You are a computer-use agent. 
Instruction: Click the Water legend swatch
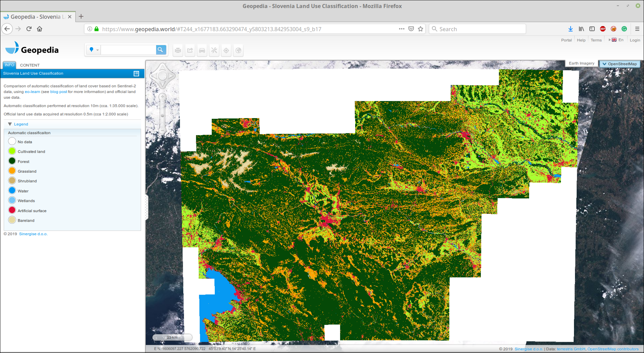12,190
